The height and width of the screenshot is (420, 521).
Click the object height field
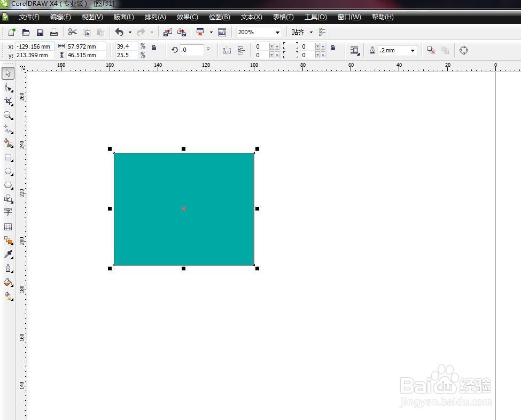86,55
